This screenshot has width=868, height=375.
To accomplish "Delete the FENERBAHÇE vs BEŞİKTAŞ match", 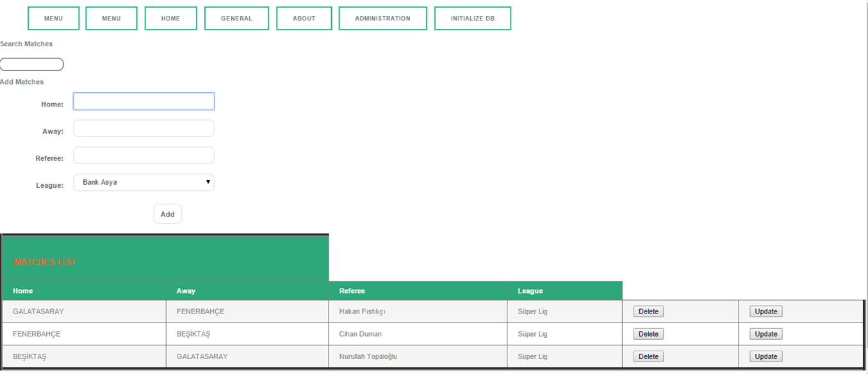I will pos(648,334).
